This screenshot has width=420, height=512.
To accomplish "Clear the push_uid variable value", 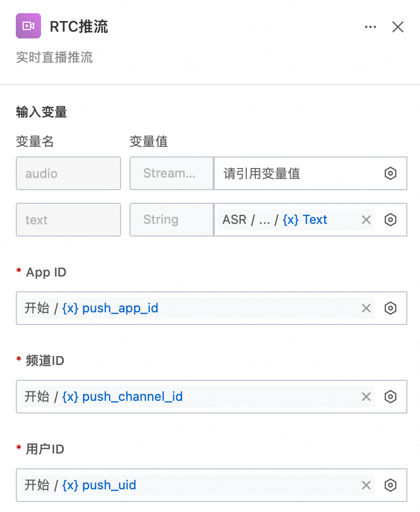I will tap(366, 485).
